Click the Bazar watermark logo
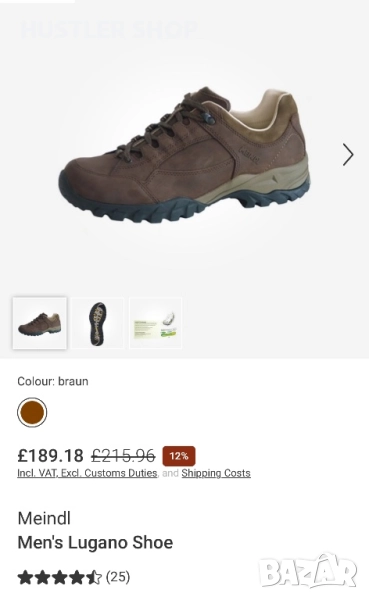The height and width of the screenshot is (600, 369). [x=308, y=570]
